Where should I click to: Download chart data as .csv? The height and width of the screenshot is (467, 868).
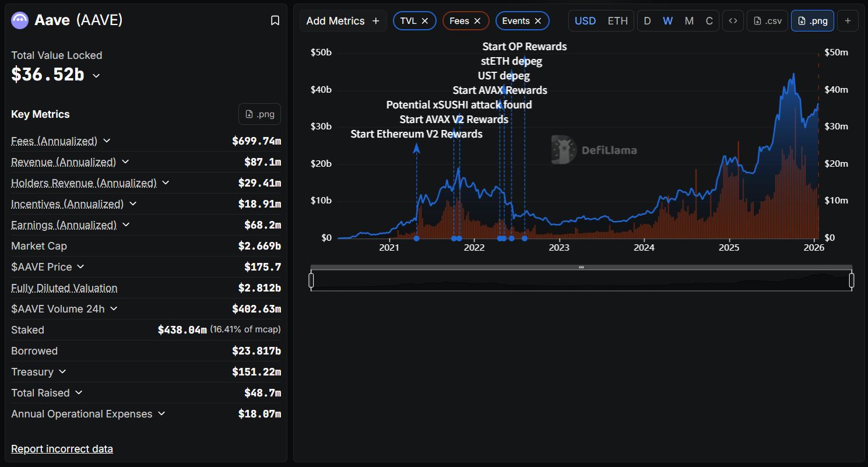[x=767, y=21]
